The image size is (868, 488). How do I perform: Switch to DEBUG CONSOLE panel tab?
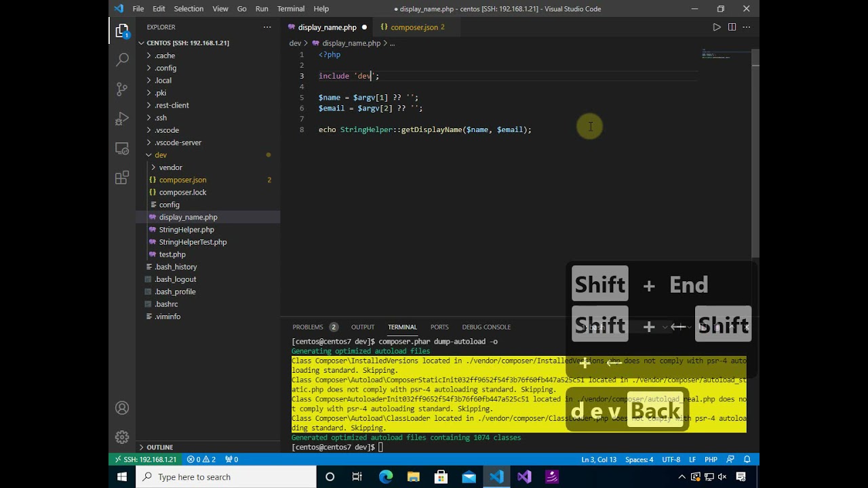(x=486, y=327)
